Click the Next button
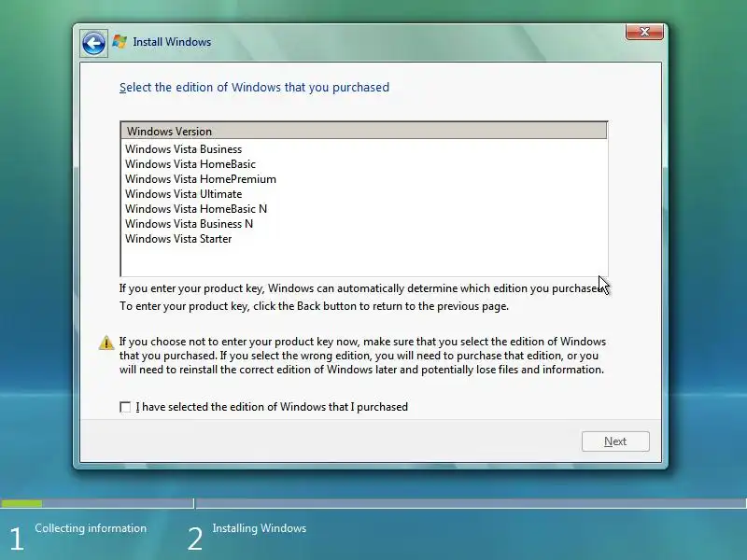747x560 pixels. click(615, 441)
